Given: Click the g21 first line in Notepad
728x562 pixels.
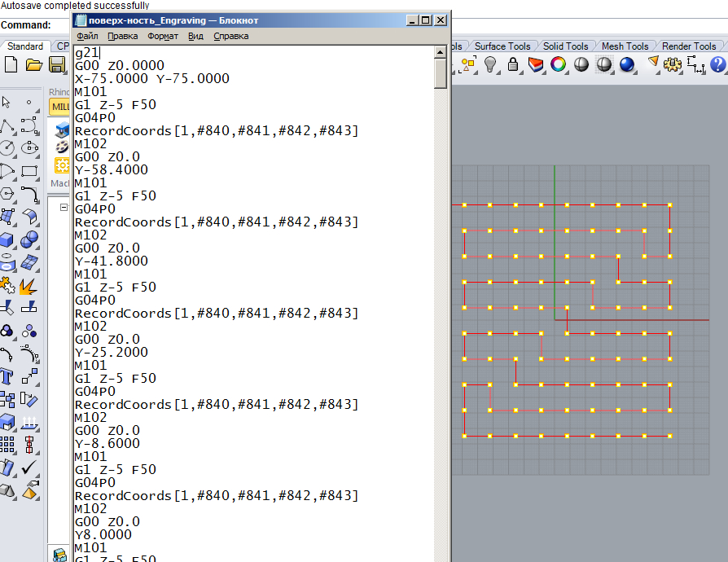Looking at the screenshot, I should tap(87, 52).
